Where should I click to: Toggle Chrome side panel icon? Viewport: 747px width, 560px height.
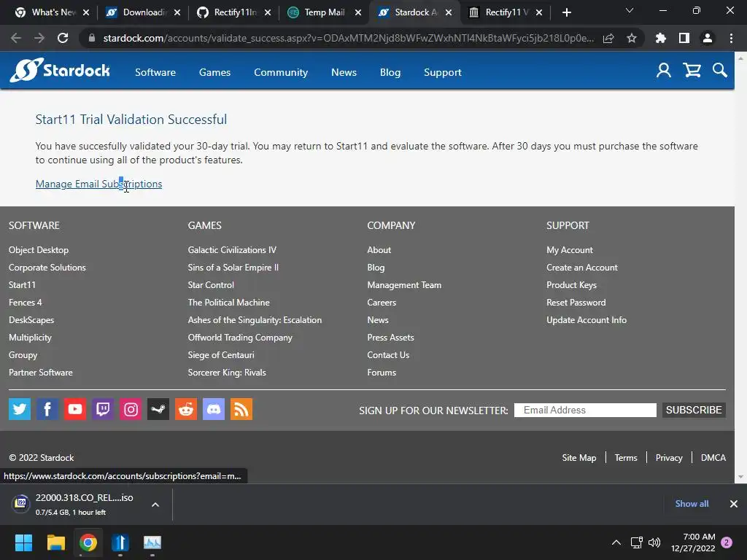pos(684,38)
